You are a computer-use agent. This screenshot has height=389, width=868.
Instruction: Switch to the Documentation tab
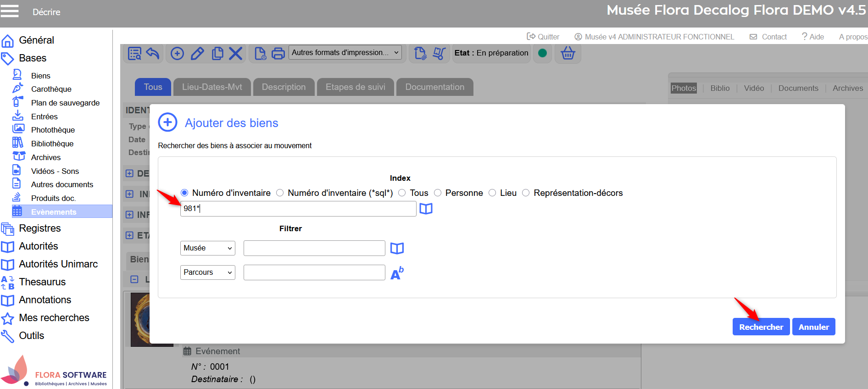pos(434,87)
